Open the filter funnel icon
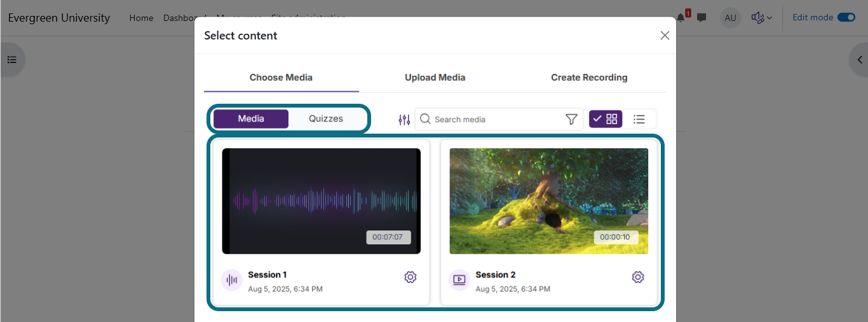 point(571,120)
